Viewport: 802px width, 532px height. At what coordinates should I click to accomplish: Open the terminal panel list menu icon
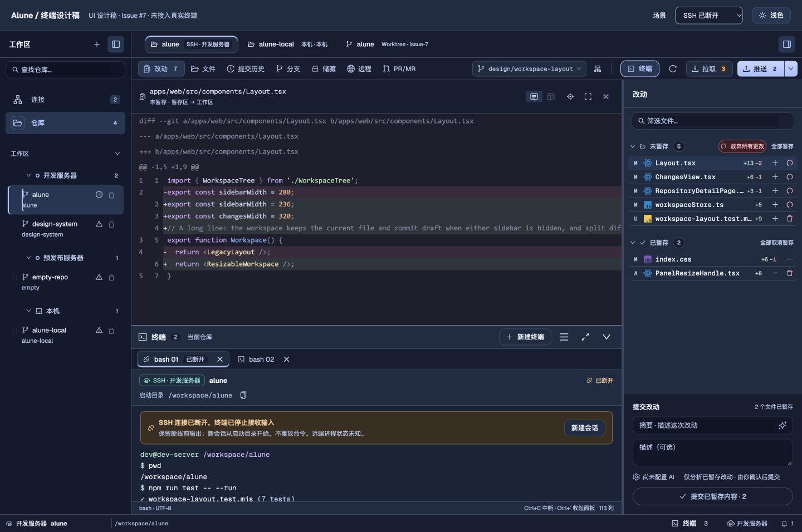pos(564,337)
